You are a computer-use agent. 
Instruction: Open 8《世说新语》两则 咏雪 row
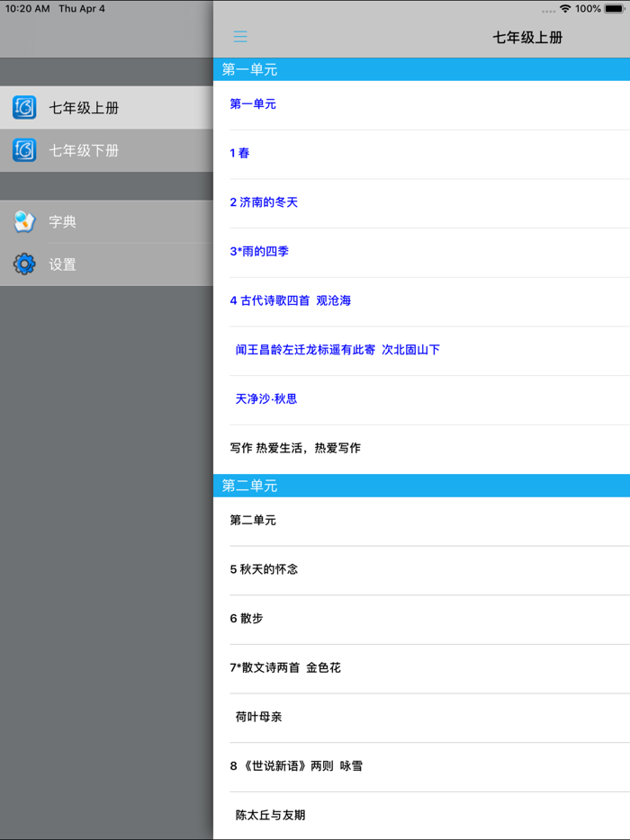(421, 767)
